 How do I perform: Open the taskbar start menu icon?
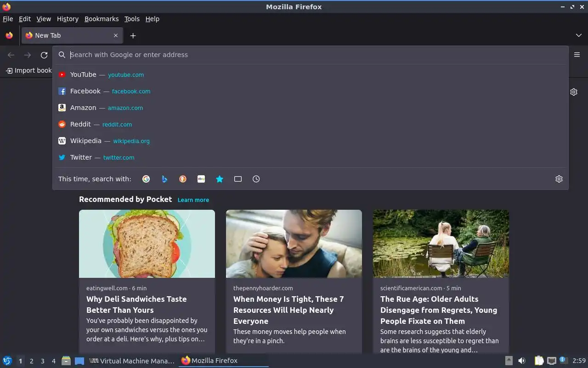click(7, 361)
